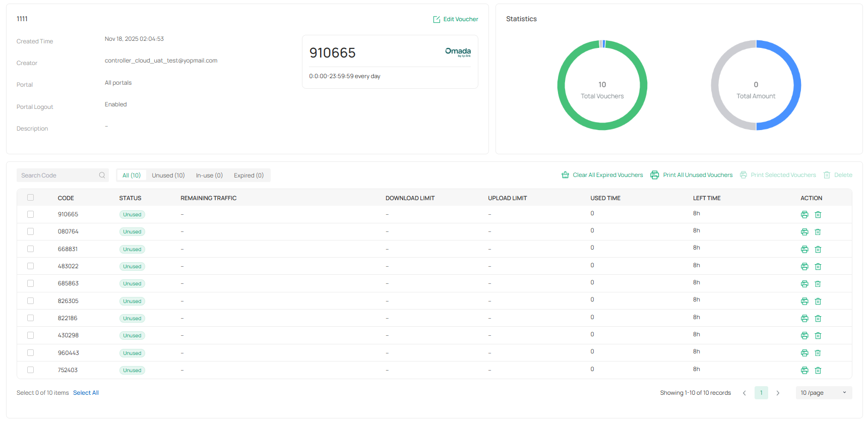Image resolution: width=868 pixels, height=423 pixels.
Task: Click the search magnifier icon
Action: pos(102,175)
